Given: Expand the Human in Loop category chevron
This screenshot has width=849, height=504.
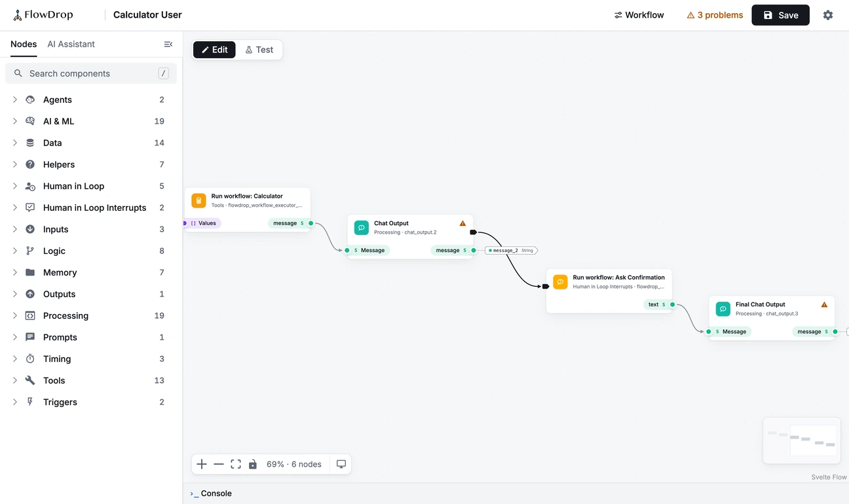Looking at the screenshot, I should pos(15,186).
